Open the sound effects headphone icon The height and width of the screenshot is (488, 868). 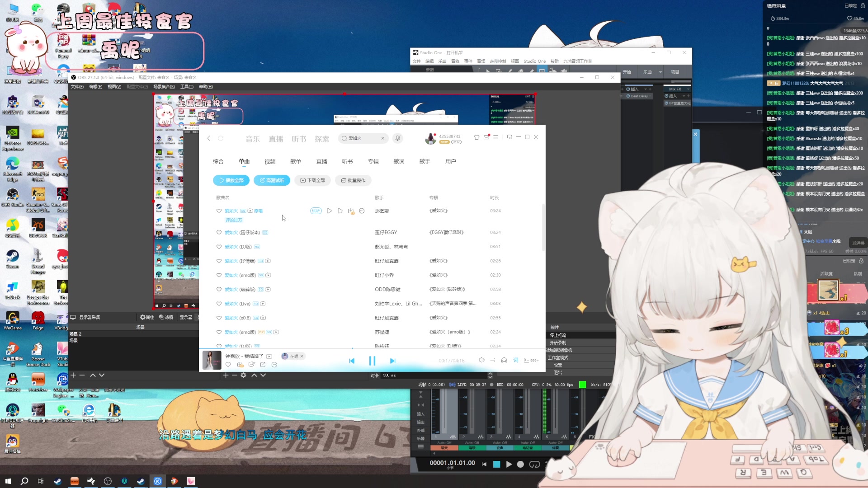coord(504,360)
